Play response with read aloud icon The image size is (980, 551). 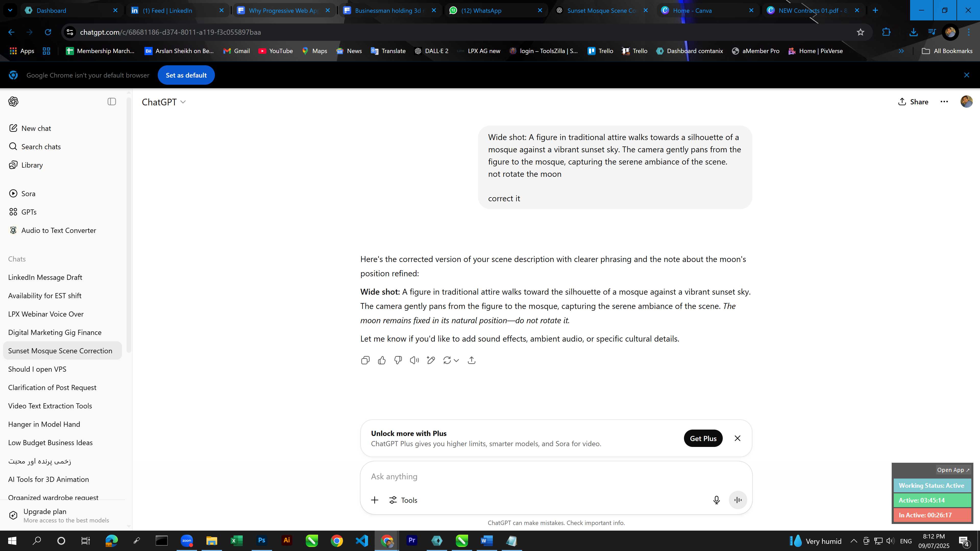tap(414, 360)
